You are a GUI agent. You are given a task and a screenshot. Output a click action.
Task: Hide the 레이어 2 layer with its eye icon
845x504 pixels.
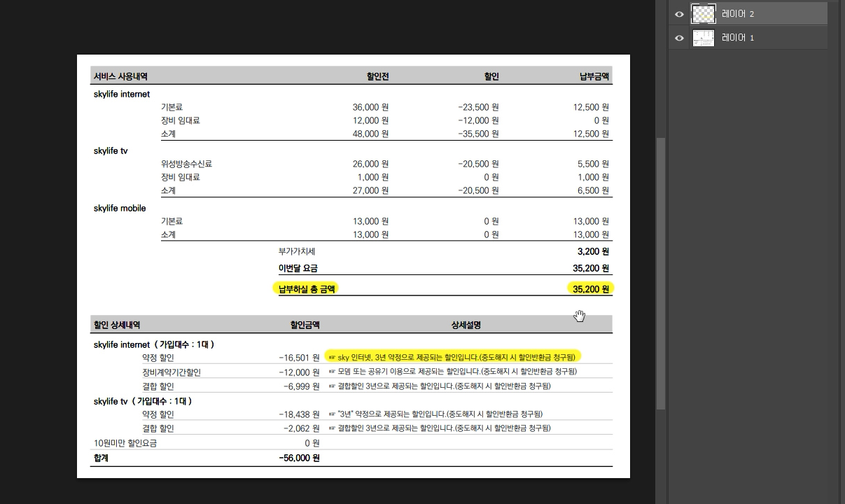[x=678, y=14]
